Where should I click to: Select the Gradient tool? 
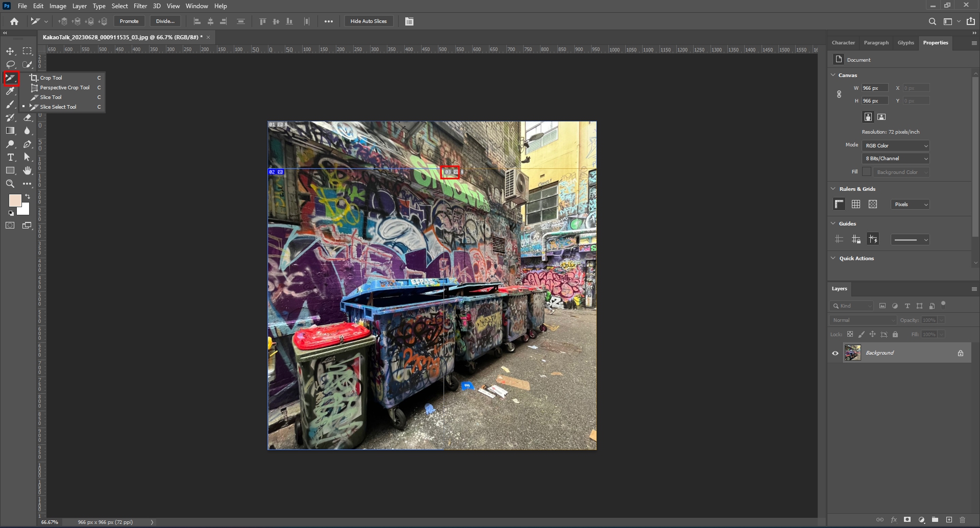click(10, 131)
